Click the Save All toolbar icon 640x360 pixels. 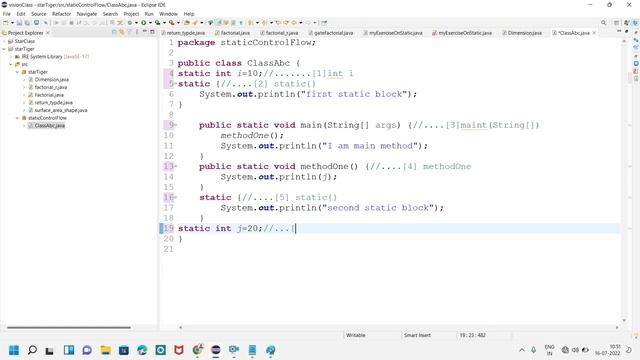pos(27,23)
